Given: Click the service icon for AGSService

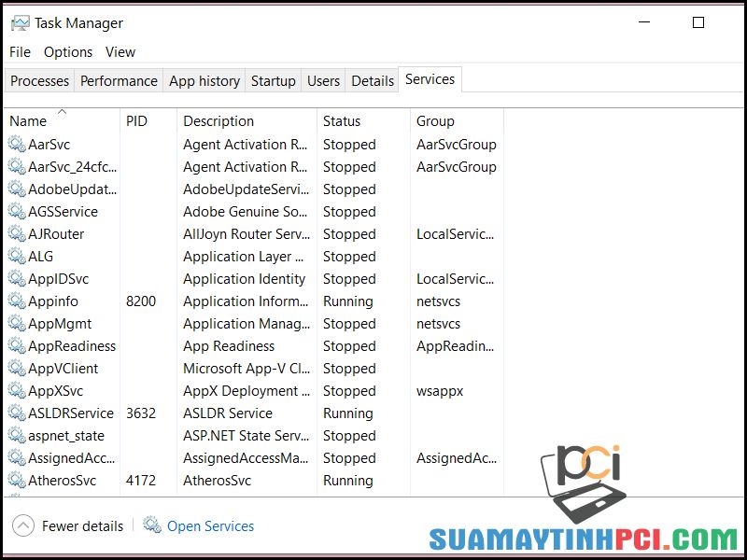Looking at the screenshot, I should pyautogui.click(x=17, y=211).
